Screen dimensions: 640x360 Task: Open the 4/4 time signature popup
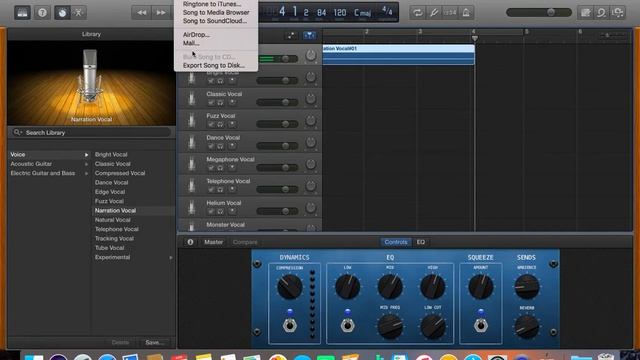pos(387,11)
